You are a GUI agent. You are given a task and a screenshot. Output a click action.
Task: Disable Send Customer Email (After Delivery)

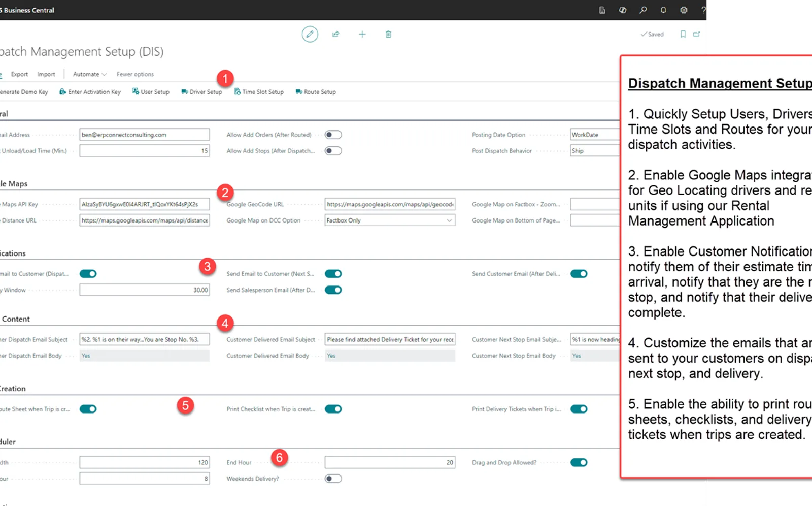[x=579, y=274]
